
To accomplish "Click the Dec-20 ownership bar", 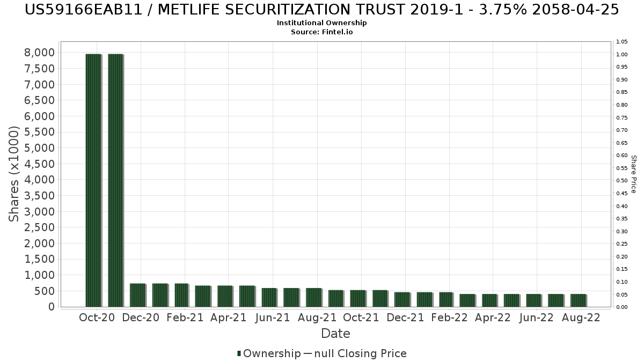I will [x=138, y=295].
